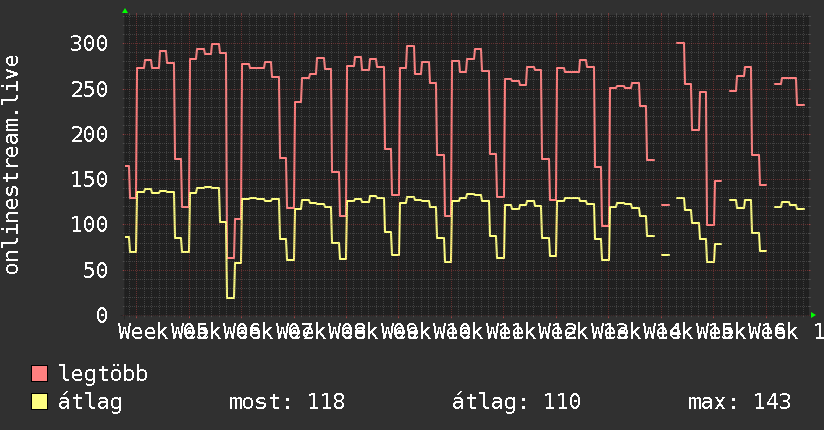Click the onlinestream.live vertical axis title
Image resolution: width=824 pixels, height=430 pixels.
click(x=12, y=165)
